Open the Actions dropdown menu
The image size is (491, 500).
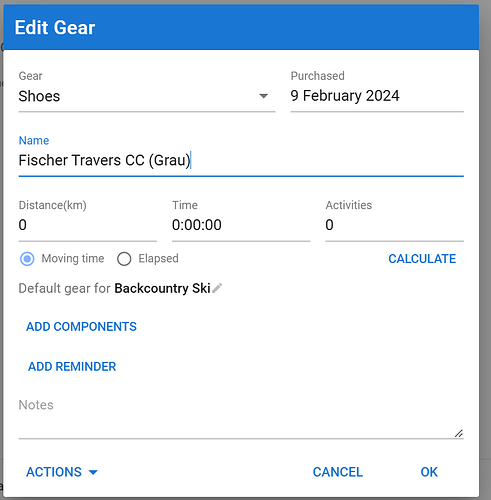(62, 472)
